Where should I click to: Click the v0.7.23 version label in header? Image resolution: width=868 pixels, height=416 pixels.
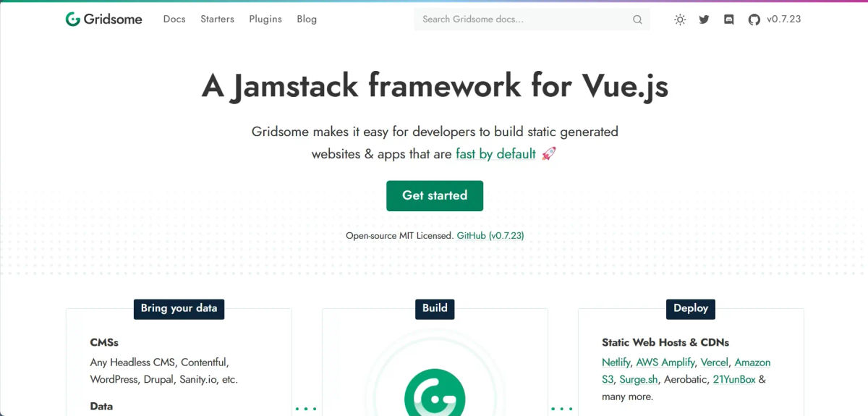coord(784,20)
